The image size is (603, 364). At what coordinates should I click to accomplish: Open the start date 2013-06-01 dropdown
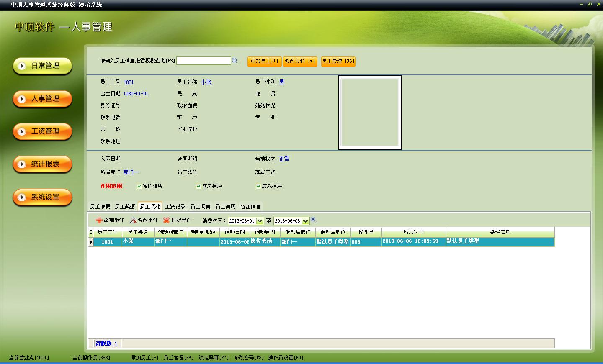click(x=260, y=221)
